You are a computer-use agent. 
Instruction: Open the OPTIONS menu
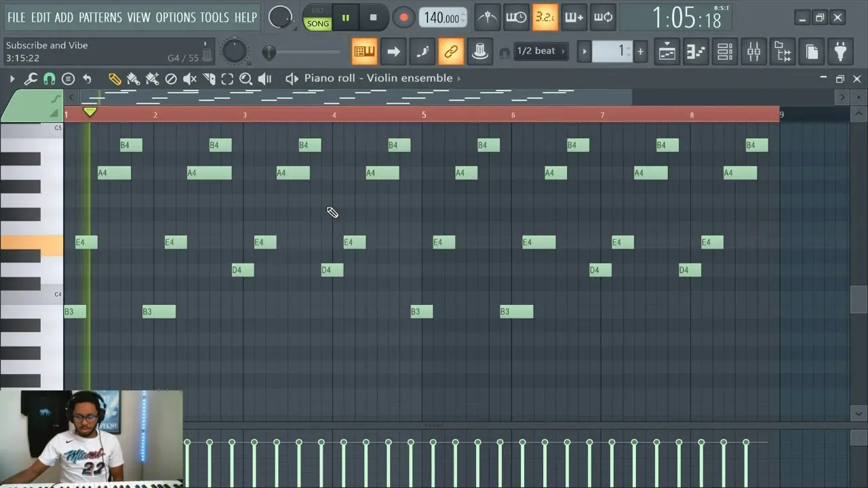tap(176, 18)
